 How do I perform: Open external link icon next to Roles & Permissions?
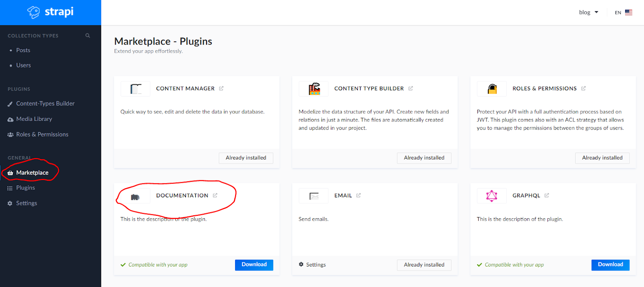[x=584, y=88]
